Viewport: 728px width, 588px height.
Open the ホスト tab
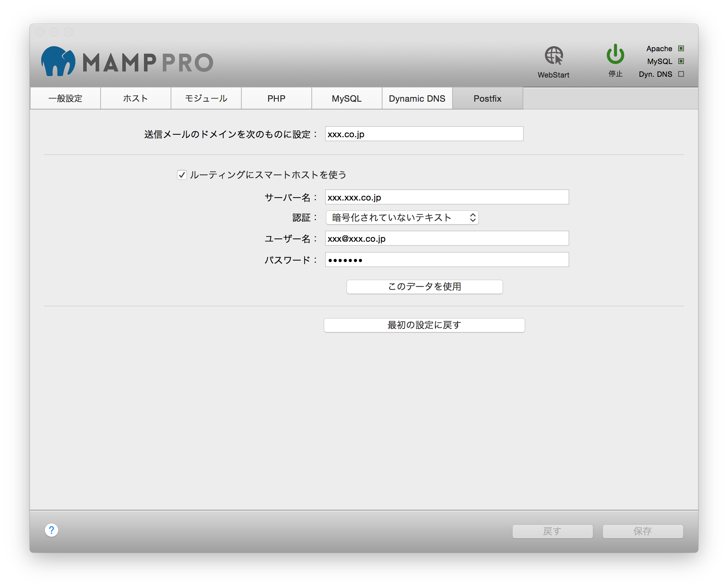point(135,98)
